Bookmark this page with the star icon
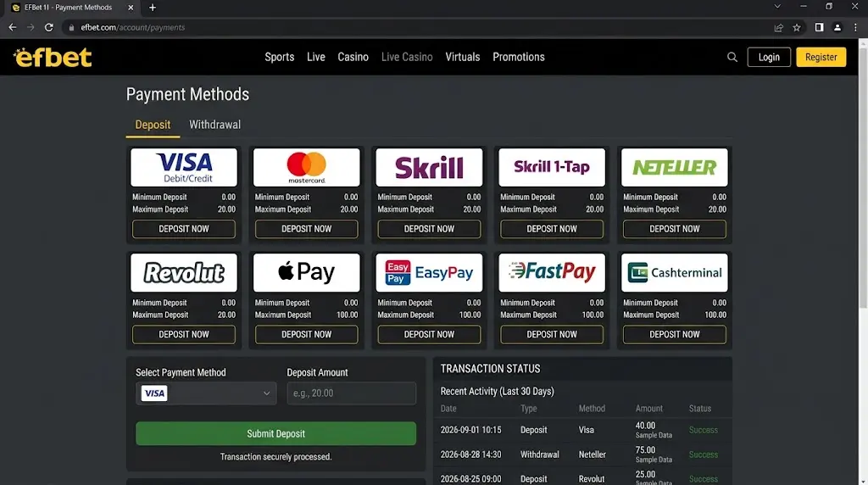The width and height of the screenshot is (868, 485). (797, 27)
